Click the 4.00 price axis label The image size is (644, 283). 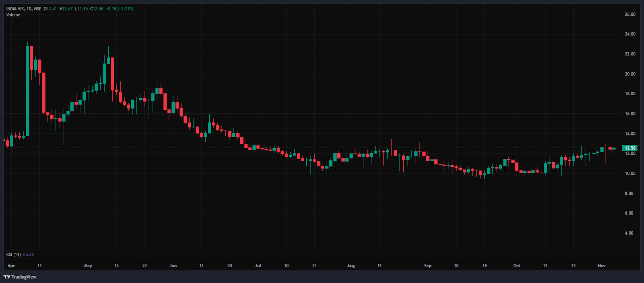629,233
